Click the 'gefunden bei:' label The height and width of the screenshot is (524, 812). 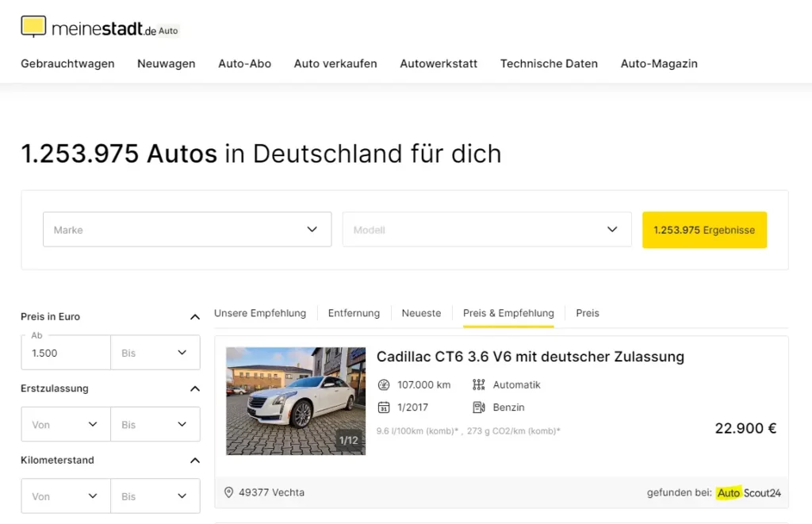coord(680,492)
